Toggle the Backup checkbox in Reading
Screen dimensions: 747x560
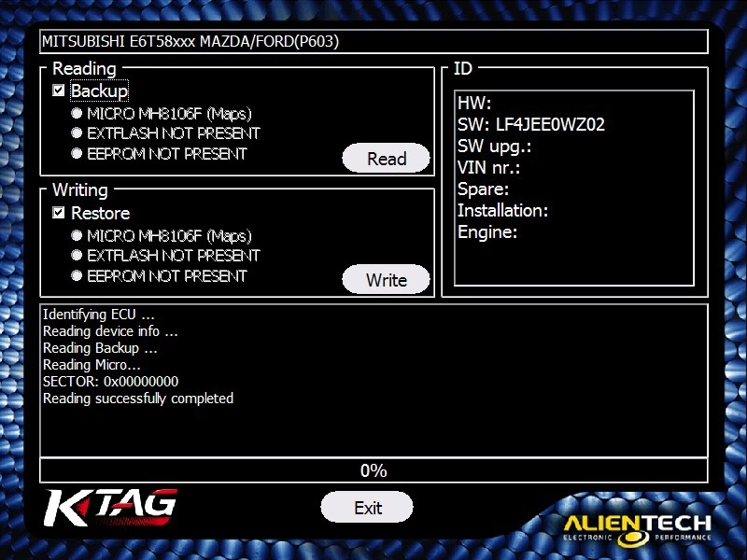59,90
